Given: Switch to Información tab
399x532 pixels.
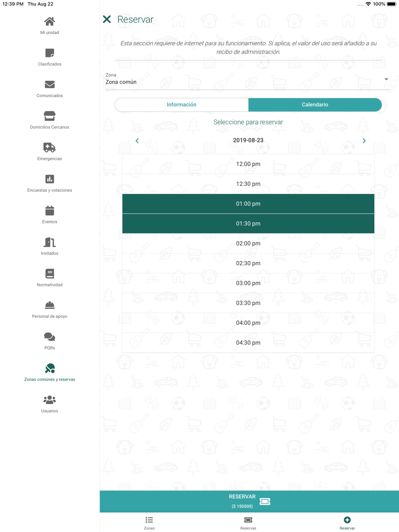Looking at the screenshot, I should (x=182, y=105).
